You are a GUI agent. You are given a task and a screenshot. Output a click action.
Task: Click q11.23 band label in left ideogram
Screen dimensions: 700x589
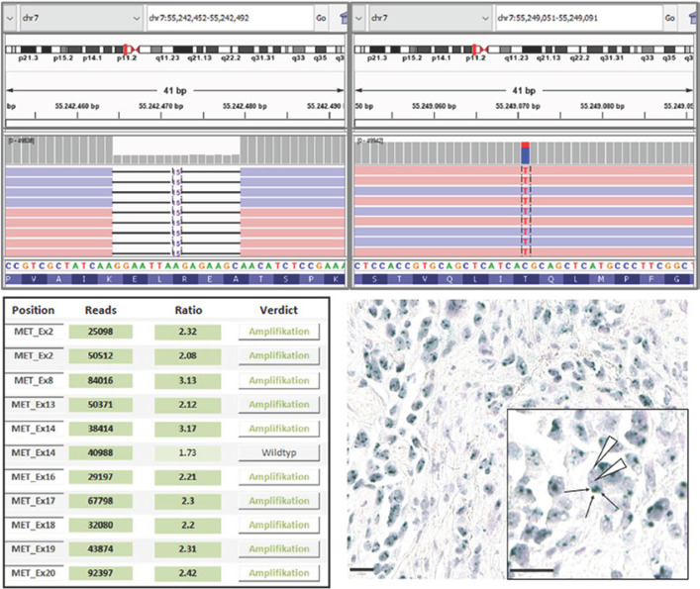(167, 58)
